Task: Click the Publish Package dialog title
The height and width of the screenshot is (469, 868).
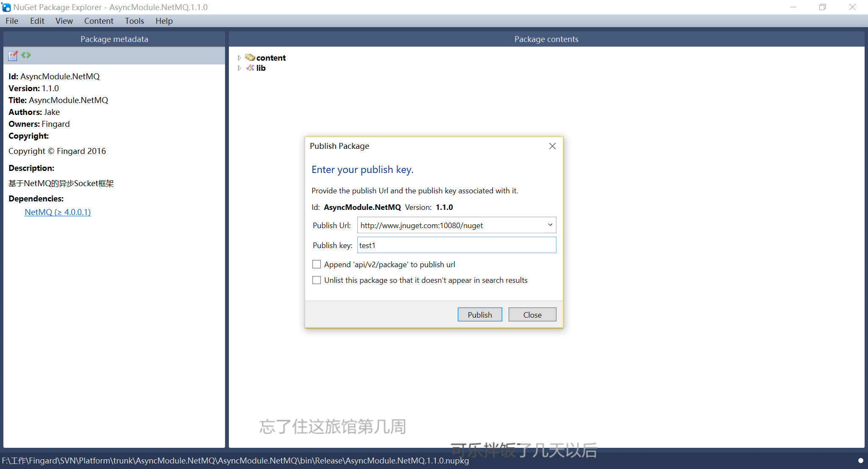Action: 339,146
